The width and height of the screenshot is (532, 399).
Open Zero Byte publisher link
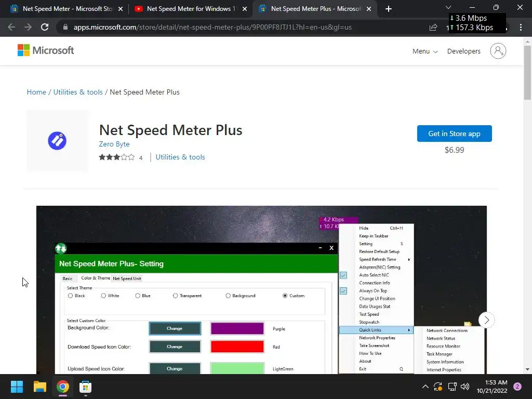[x=114, y=144]
